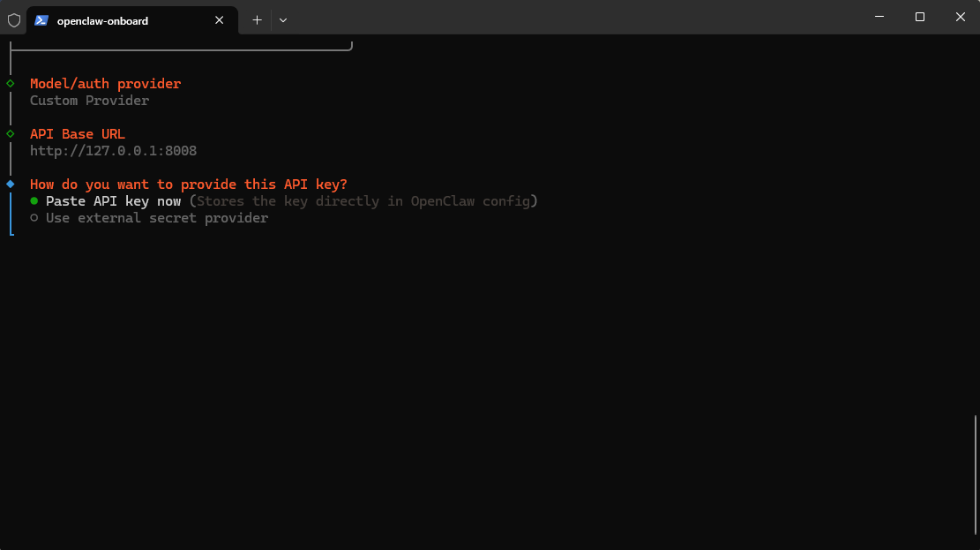Select the openclaw-onboard tab title
The height and width of the screenshot is (550, 980).
click(102, 20)
